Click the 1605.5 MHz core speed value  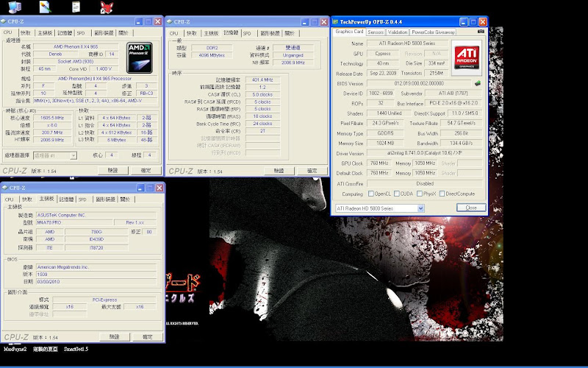click(52, 118)
